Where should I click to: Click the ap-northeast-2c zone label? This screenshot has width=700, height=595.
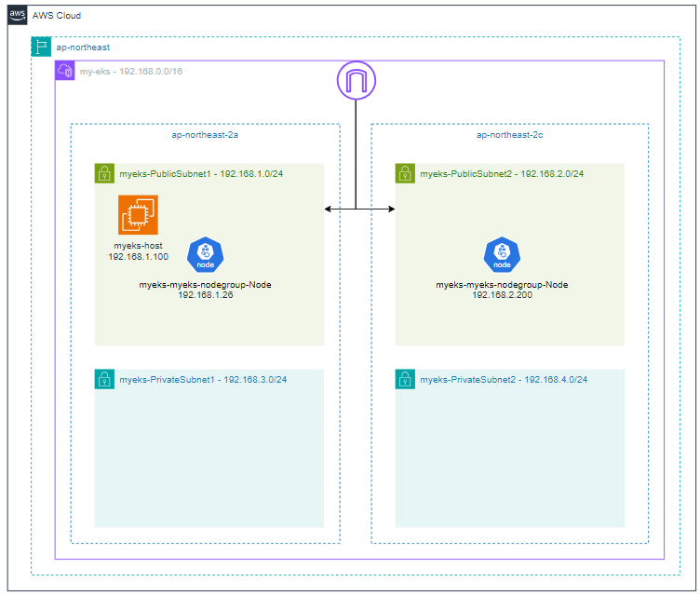click(510, 135)
